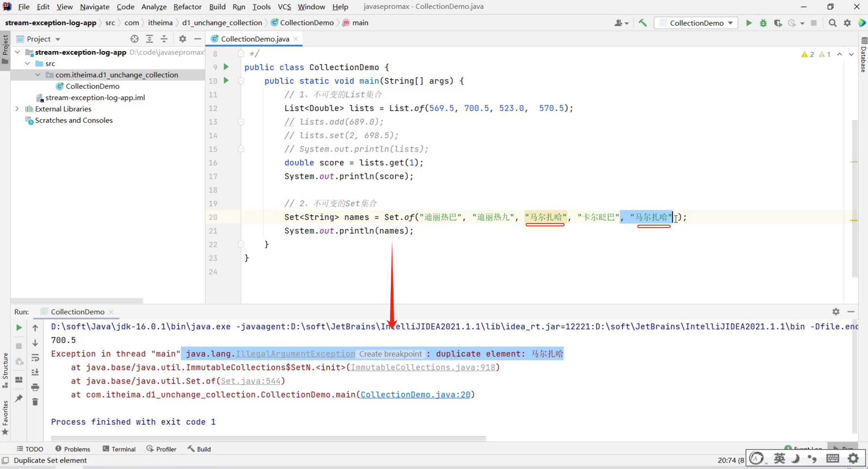Toggle soft-wrap in the Run console

35,358
